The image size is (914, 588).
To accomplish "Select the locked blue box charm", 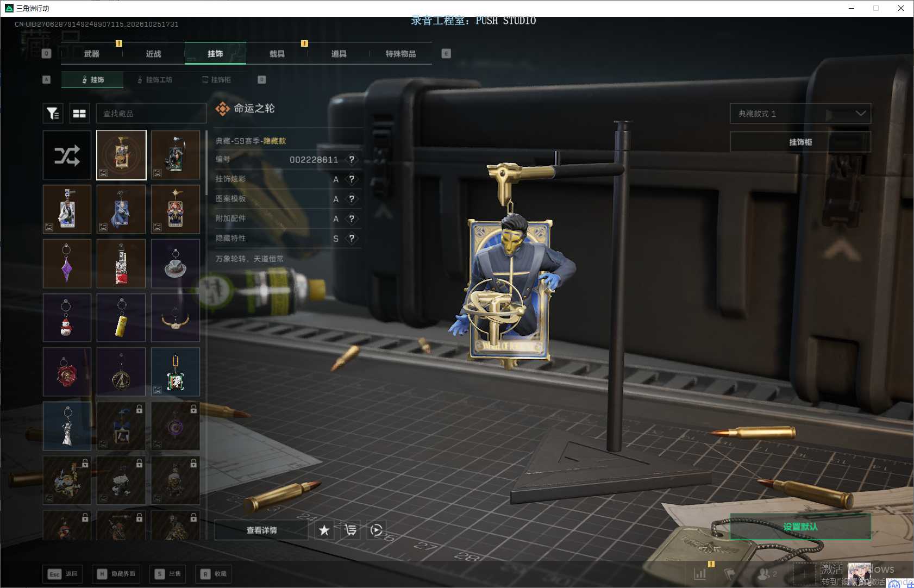I will point(121,426).
